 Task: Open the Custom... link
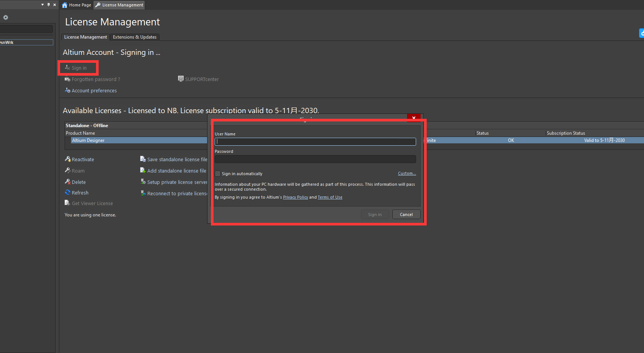click(x=407, y=173)
